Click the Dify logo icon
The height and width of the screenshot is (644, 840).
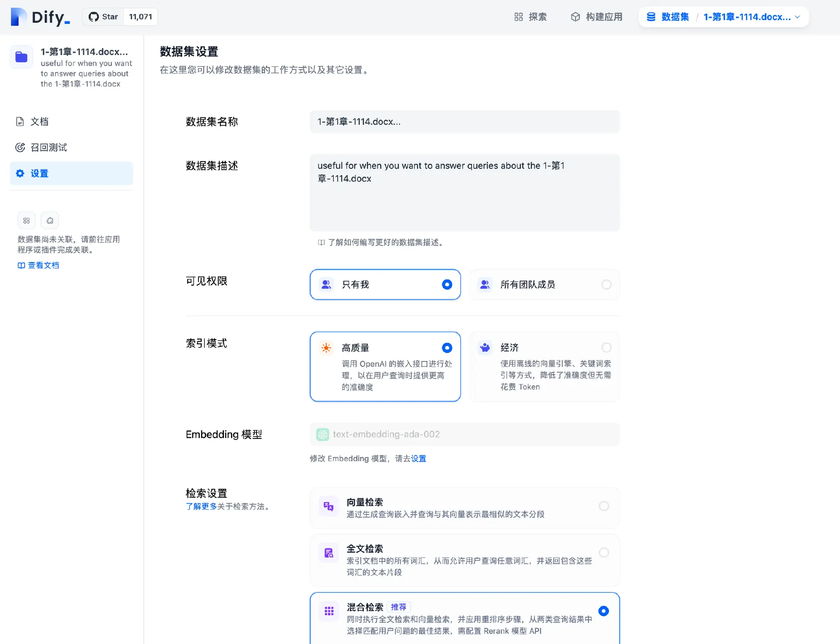click(x=18, y=17)
